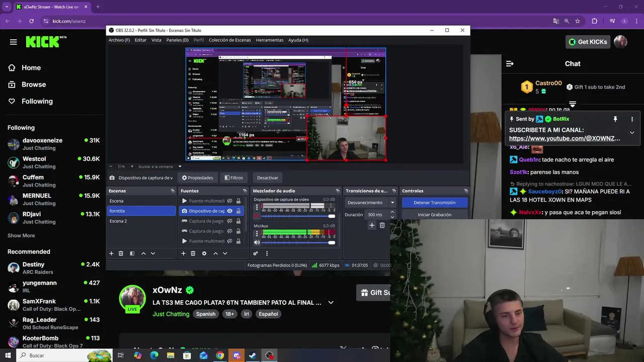Screen dimensions: 644x362
Task: Open advanced audio properties gears icon
Action: click(x=256, y=253)
